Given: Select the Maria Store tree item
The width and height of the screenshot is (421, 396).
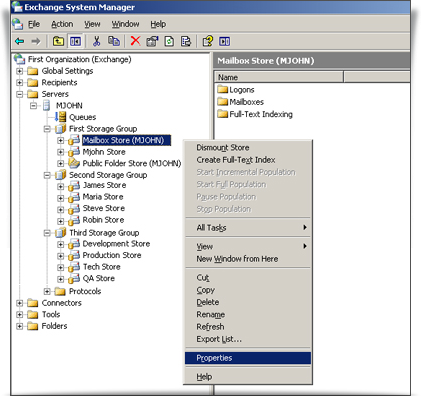Looking at the screenshot, I should (x=103, y=197).
